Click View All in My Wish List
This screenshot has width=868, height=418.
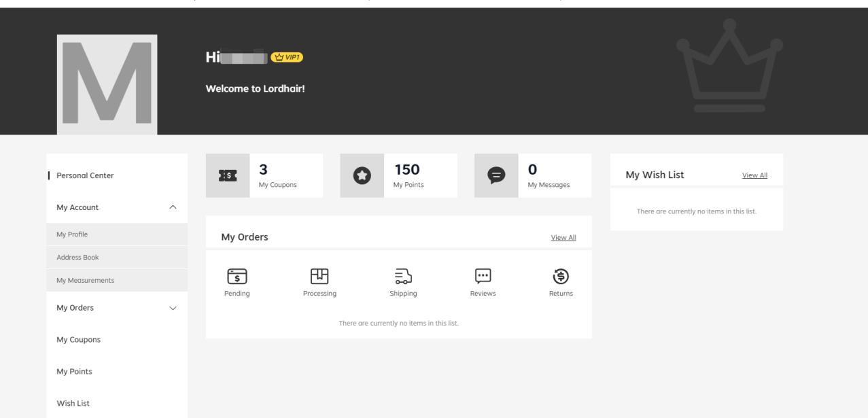pyautogui.click(x=754, y=175)
